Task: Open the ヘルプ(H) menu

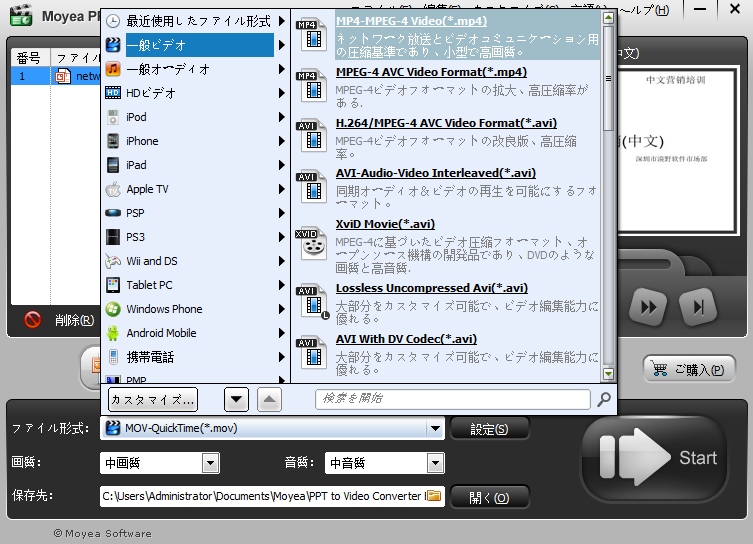Action: [x=644, y=10]
